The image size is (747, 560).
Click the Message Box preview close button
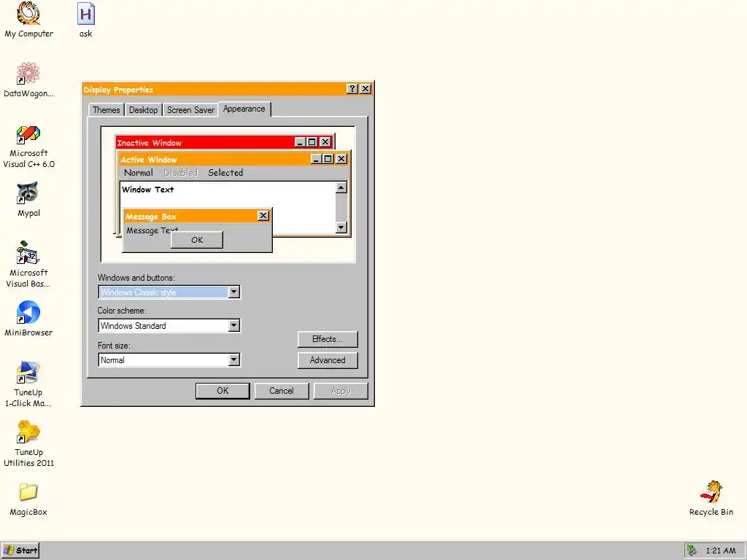click(263, 216)
